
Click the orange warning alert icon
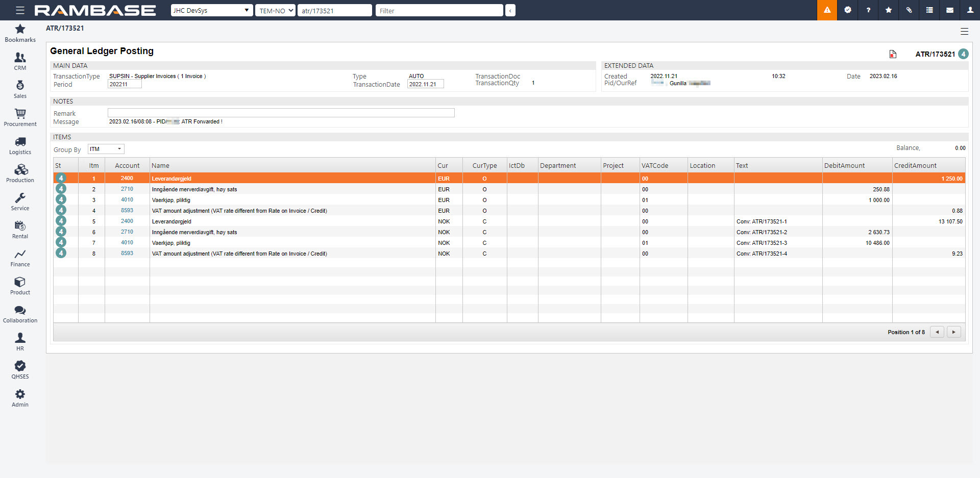[x=827, y=10]
